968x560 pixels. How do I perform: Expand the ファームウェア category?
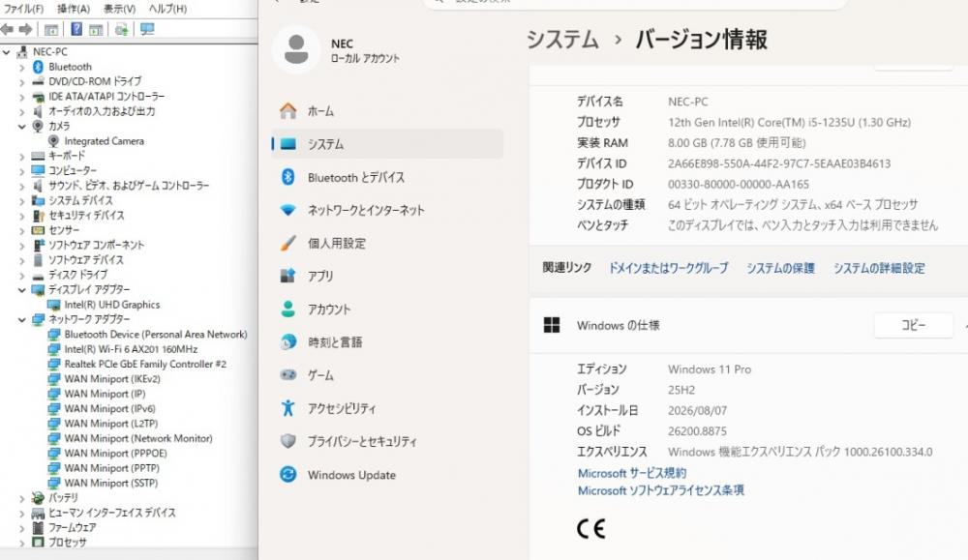click(21, 528)
